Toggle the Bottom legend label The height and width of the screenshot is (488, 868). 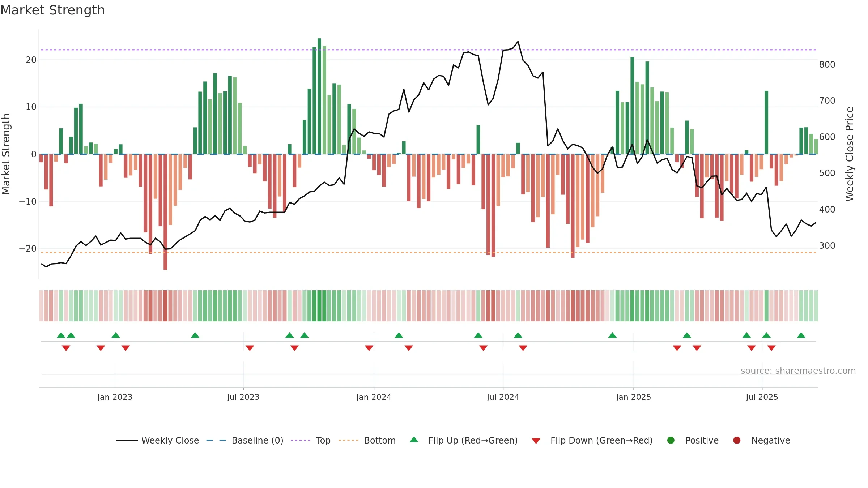pyautogui.click(x=380, y=440)
